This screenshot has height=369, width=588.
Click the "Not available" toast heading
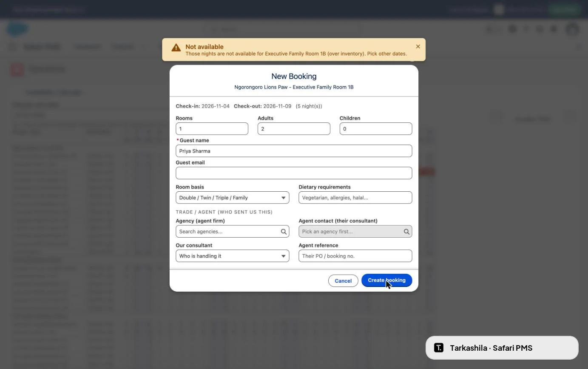(205, 47)
